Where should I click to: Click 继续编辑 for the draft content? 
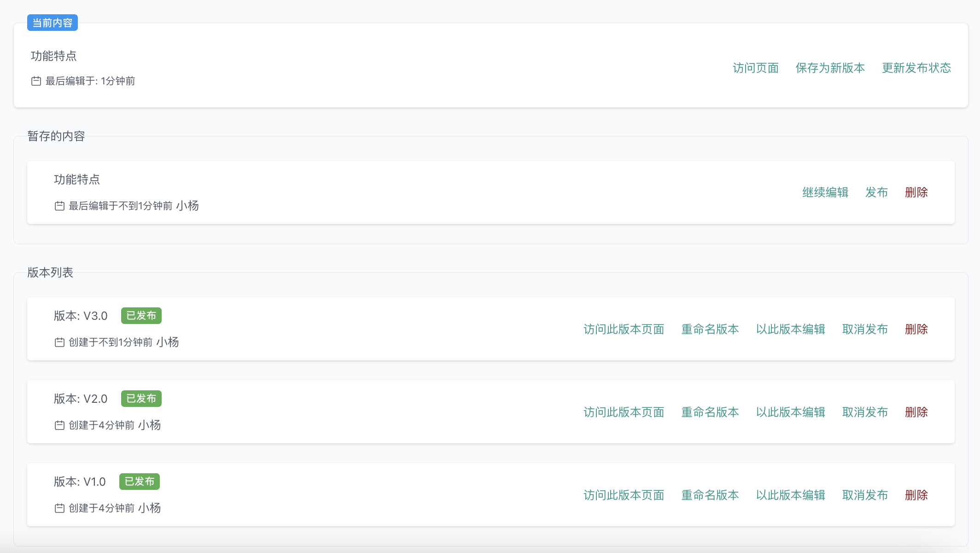[825, 193]
